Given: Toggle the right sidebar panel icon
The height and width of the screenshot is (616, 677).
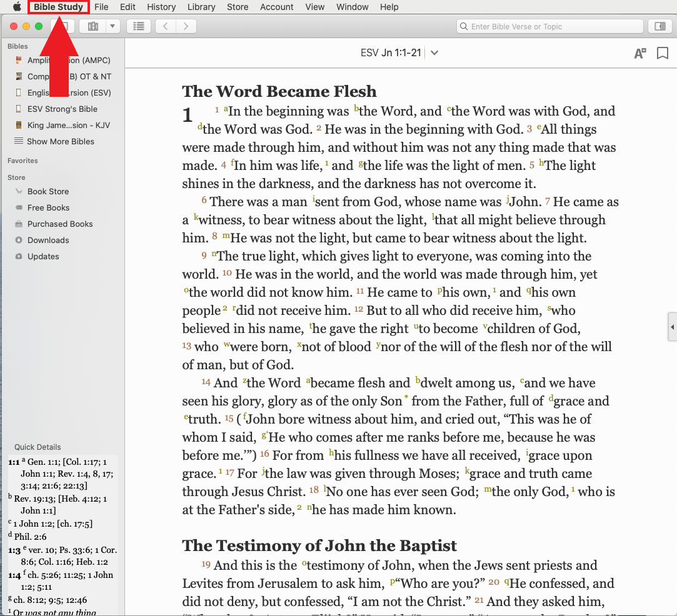Looking at the screenshot, I should click(660, 26).
